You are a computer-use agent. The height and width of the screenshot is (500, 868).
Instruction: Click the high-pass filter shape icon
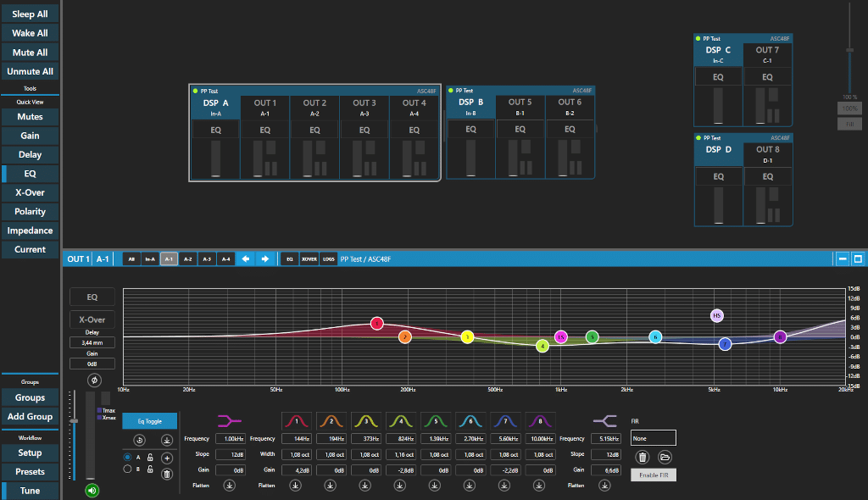(x=230, y=420)
